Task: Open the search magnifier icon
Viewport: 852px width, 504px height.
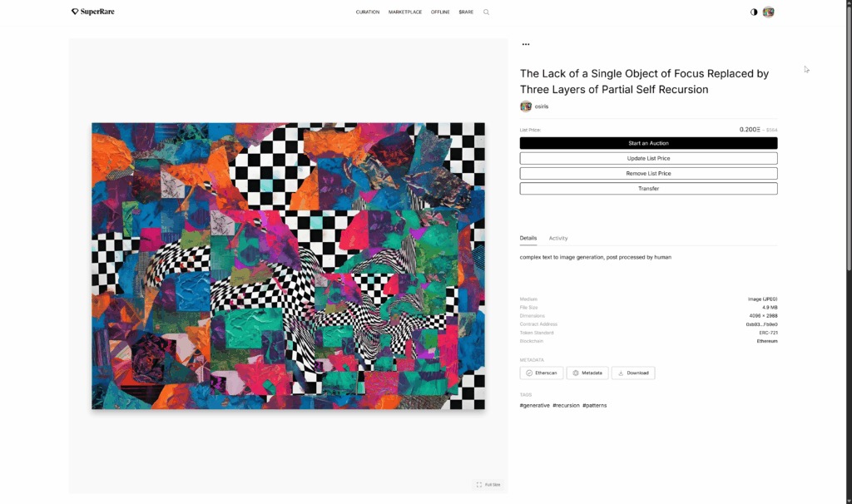Action: pos(486,12)
